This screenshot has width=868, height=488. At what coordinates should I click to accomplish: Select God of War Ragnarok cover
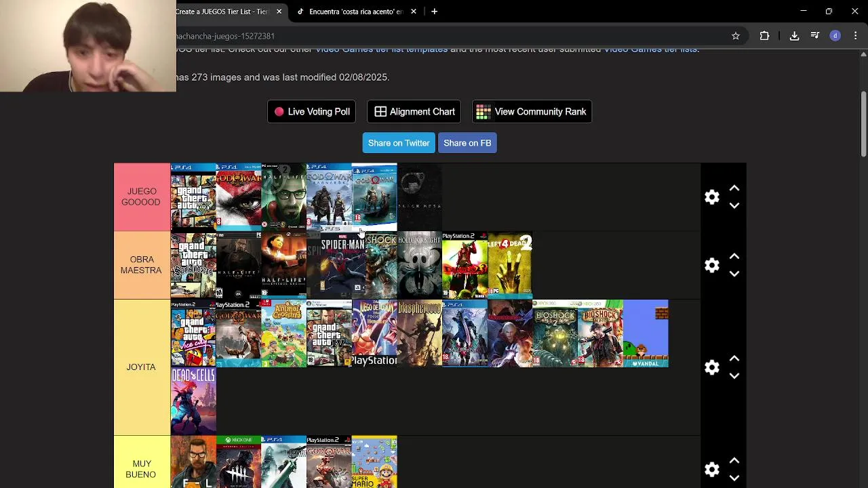[329, 197]
